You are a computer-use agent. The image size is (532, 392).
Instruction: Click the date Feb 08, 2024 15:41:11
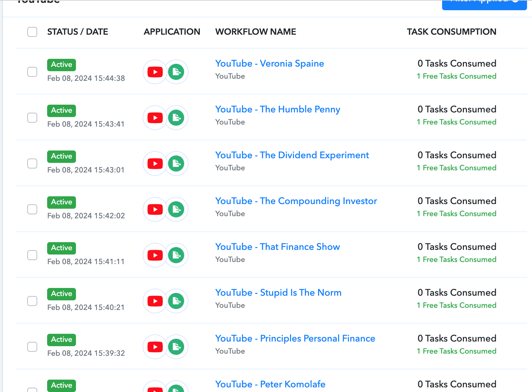[86, 262]
